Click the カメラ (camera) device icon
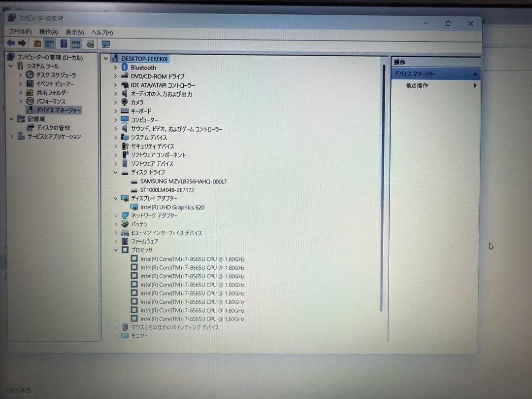532x399 pixels. 124,102
